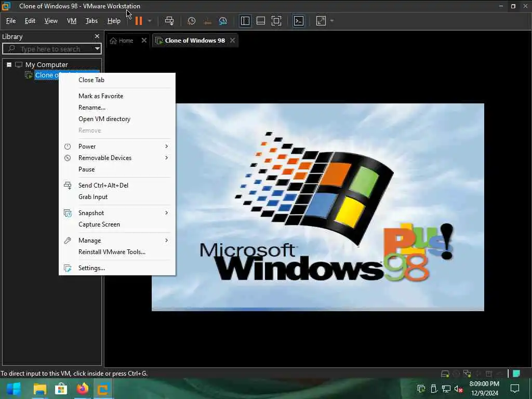The image size is (532, 399).
Task: Open Snapshot Manager from the toolbar
Action: coord(223,21)
